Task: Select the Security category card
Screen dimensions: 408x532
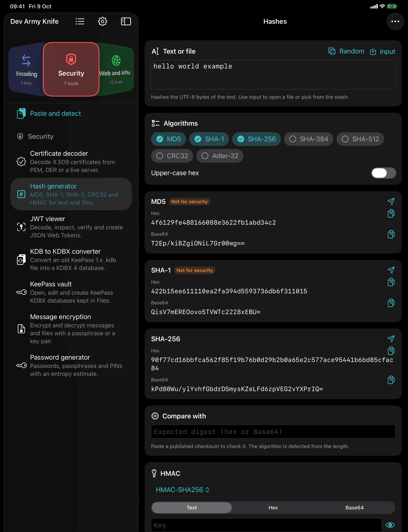Action: point(71,69)
